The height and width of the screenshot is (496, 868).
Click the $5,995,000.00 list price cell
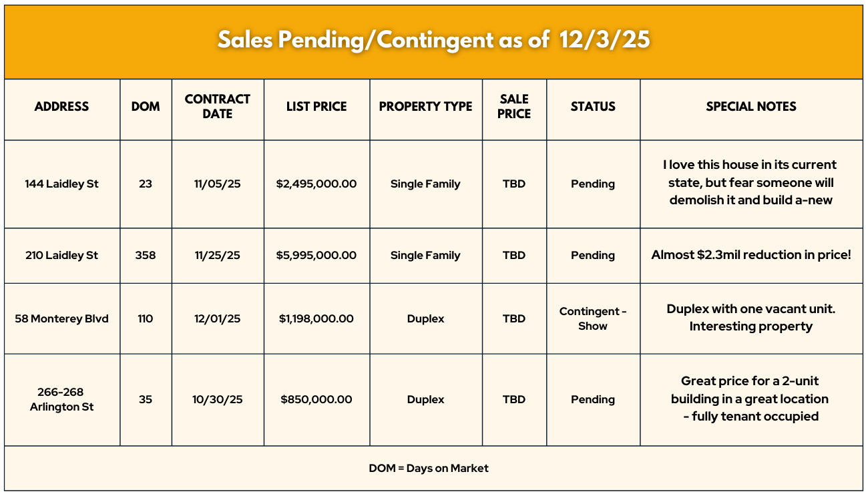click(x=316, y=255)
